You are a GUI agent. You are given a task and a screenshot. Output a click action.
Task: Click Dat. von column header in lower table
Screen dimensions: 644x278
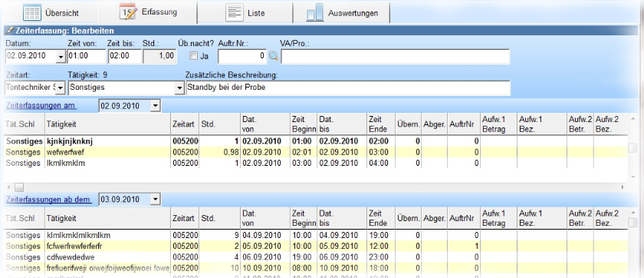pyautogui.click(x=265, y=218)
